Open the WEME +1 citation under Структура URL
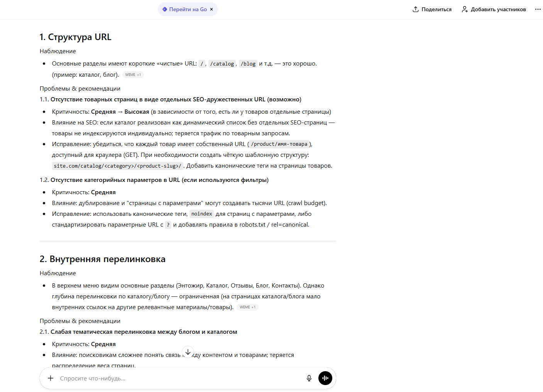Viewport: 543px width, 392px height. (133, 75)
